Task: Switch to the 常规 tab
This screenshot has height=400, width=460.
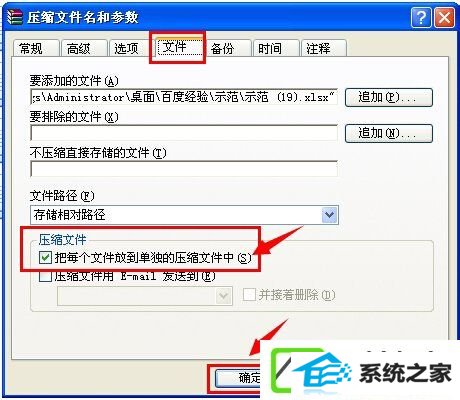Action: tap(36, 49)
